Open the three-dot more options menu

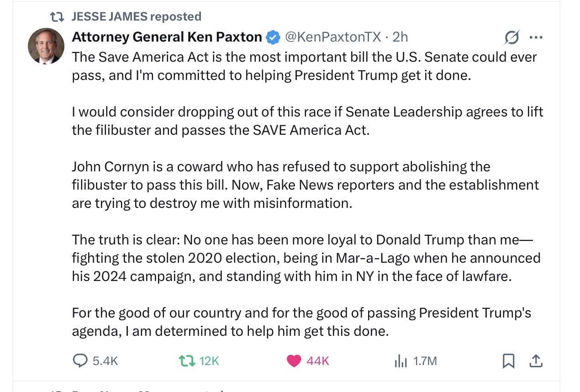[x=536, y=37]
